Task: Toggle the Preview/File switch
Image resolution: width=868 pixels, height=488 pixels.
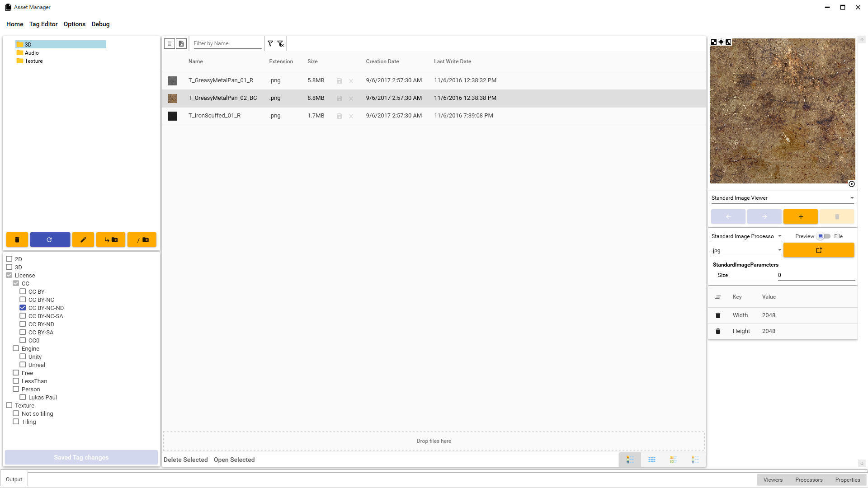Action: 824,236
